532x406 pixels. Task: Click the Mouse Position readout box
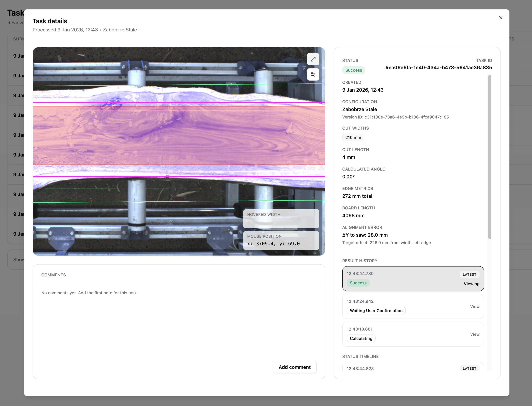pyautogui.click(x=281, y=240)
